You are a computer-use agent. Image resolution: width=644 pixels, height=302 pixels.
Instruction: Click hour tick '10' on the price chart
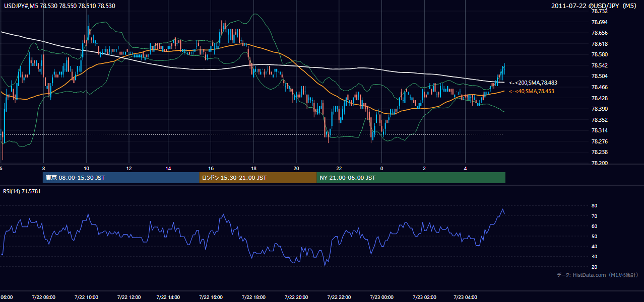86,168
